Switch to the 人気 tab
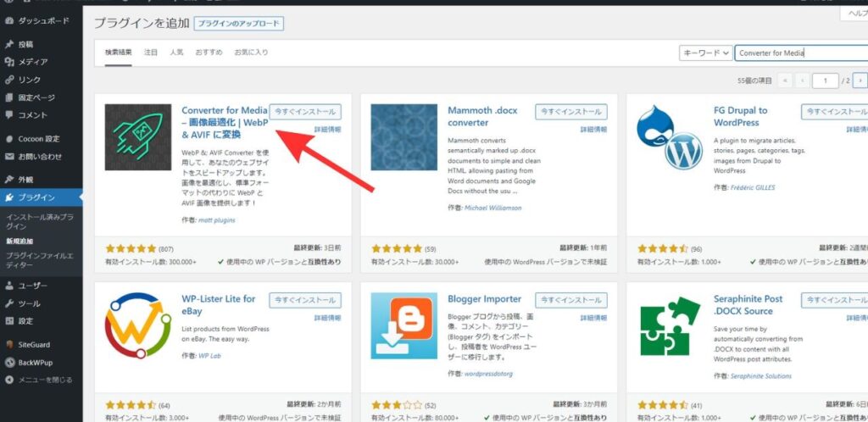This screenshot has width=868, height=422. (176, 53)
